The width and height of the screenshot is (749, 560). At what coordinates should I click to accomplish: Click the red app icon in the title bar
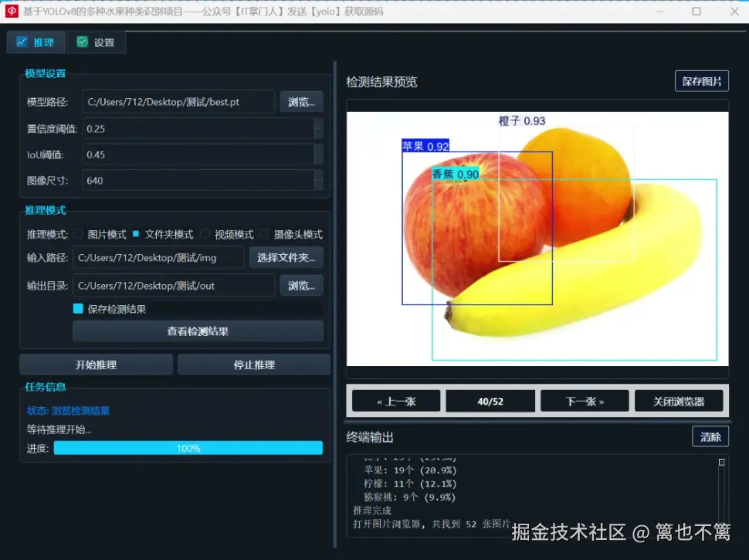12,11
